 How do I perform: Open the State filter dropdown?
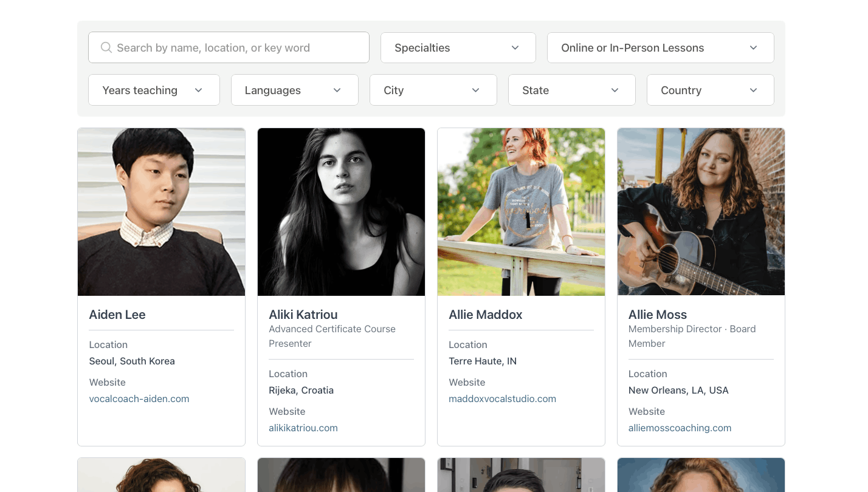click(x=572, y=90)
